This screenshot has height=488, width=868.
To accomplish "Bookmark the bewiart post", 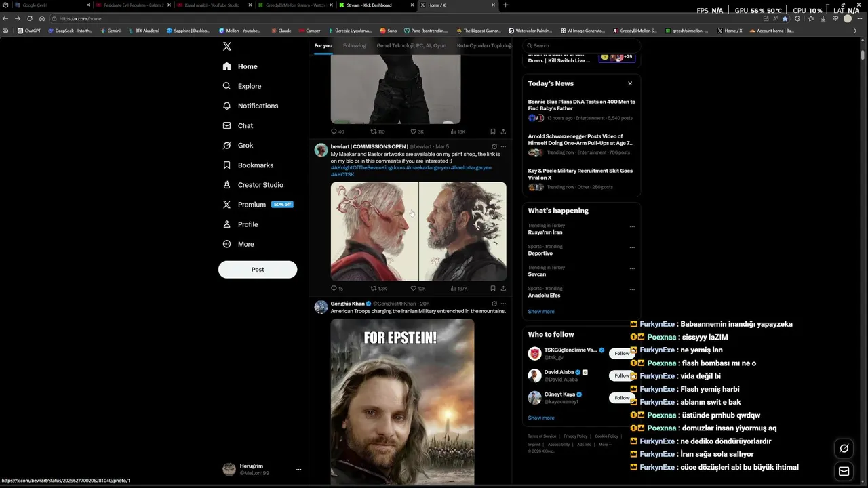I will (x=493, y=288).
